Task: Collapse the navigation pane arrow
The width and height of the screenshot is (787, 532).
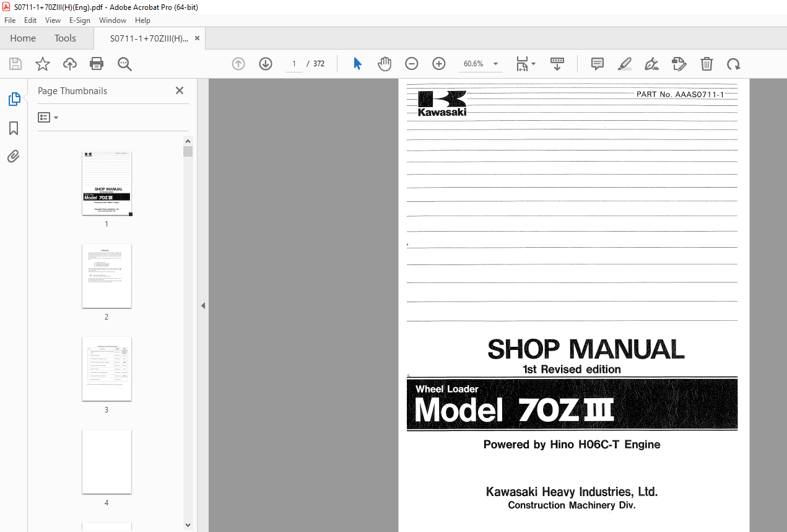Action: (202, 305)
